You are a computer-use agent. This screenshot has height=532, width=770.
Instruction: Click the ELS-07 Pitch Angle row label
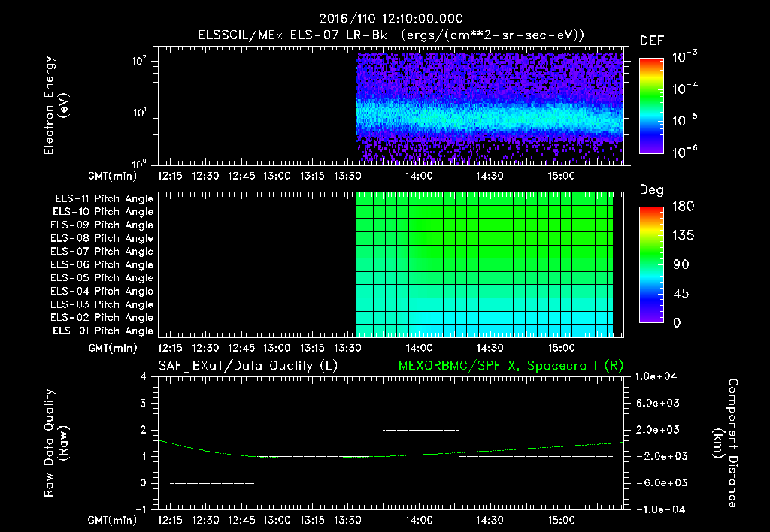(102, 252)
